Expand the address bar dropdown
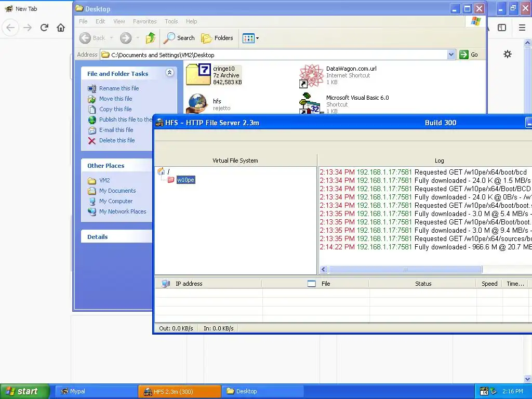The image size is (532, 399). [x=451, y=55]
